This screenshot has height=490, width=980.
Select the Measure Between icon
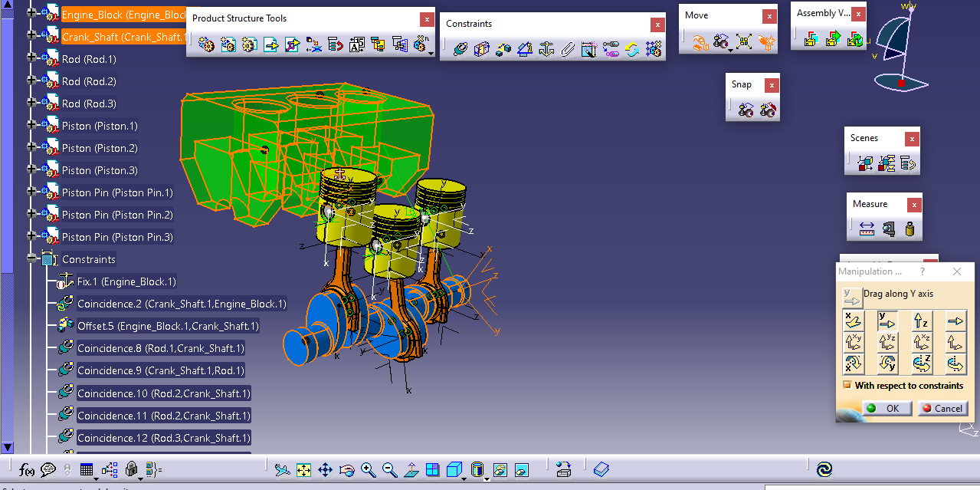coord(867,229)
